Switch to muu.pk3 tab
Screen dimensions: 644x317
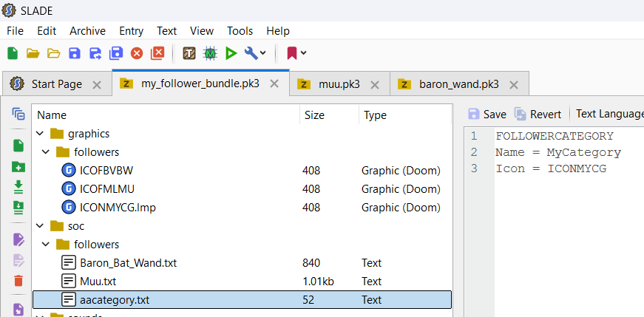tap(339, 84)
